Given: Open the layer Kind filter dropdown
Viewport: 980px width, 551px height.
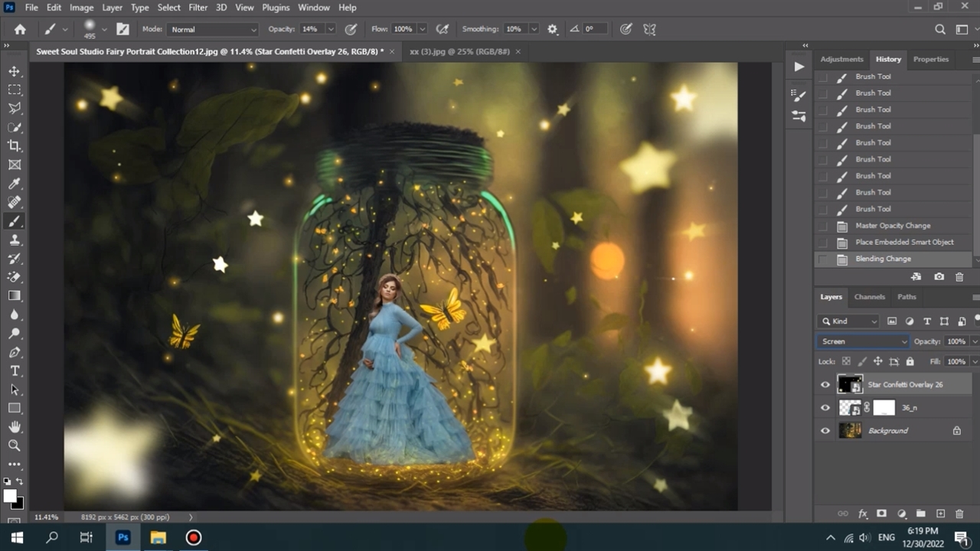Looking at the screenshot, I should (x=848, y=321).
